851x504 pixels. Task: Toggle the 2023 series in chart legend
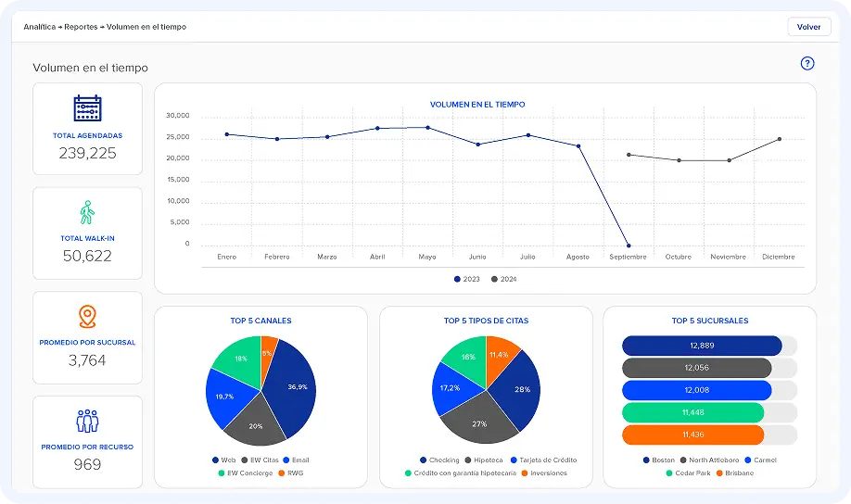click(469, 279)
